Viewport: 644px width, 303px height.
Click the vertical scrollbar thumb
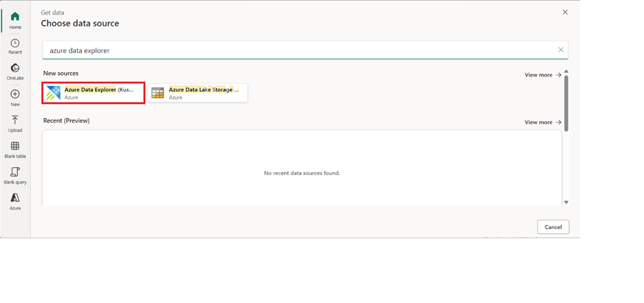coord(566,103)
